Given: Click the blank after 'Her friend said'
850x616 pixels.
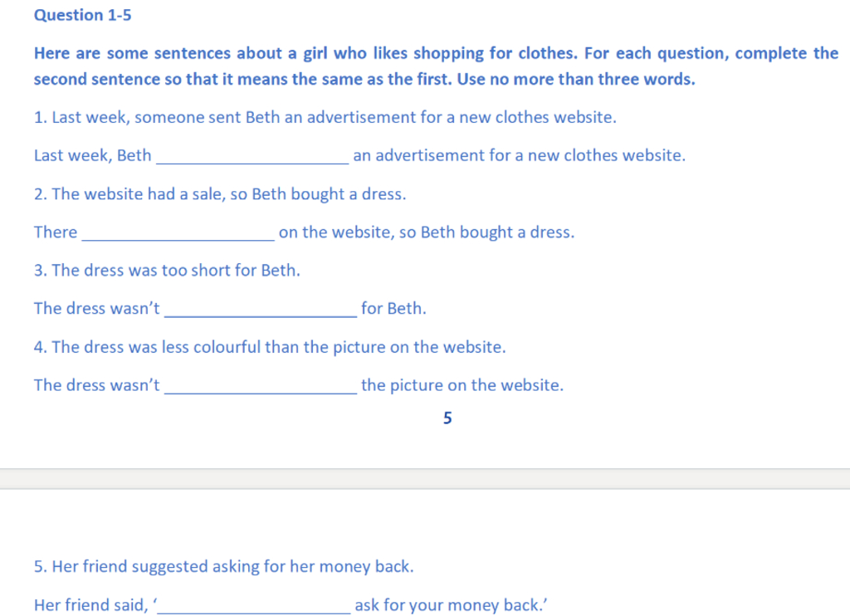Looking at the screenshot, I should (254, 606).
